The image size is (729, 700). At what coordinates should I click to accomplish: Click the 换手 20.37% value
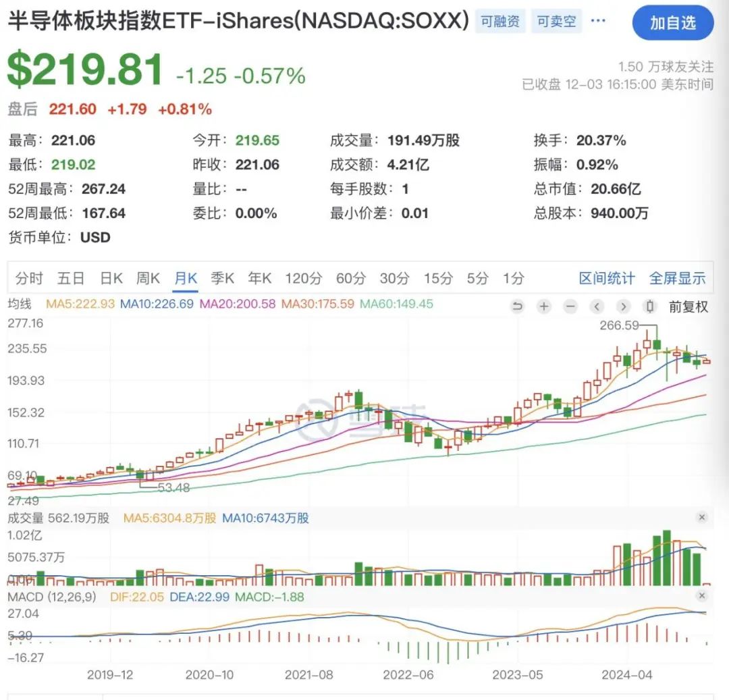(601, 140)
